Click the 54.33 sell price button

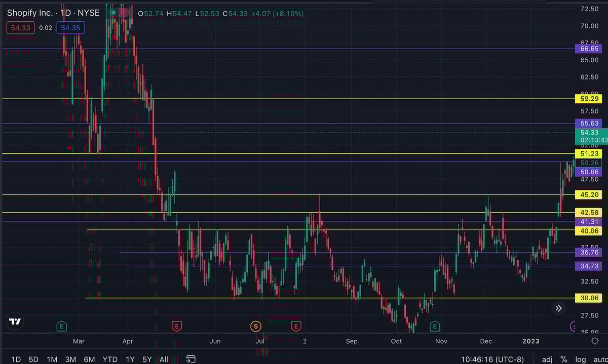click(x=21, y=28)
